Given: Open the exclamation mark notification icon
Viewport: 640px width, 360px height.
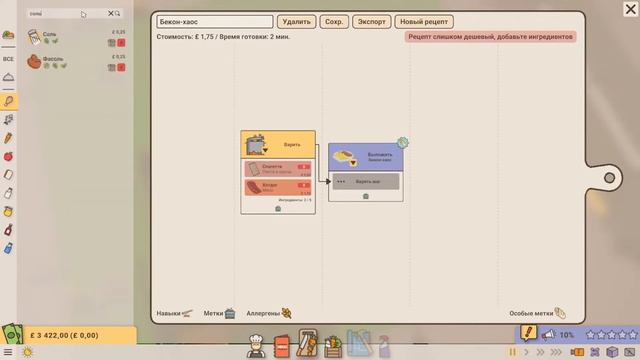Looking at the screenshot, I should click(528, 333).
